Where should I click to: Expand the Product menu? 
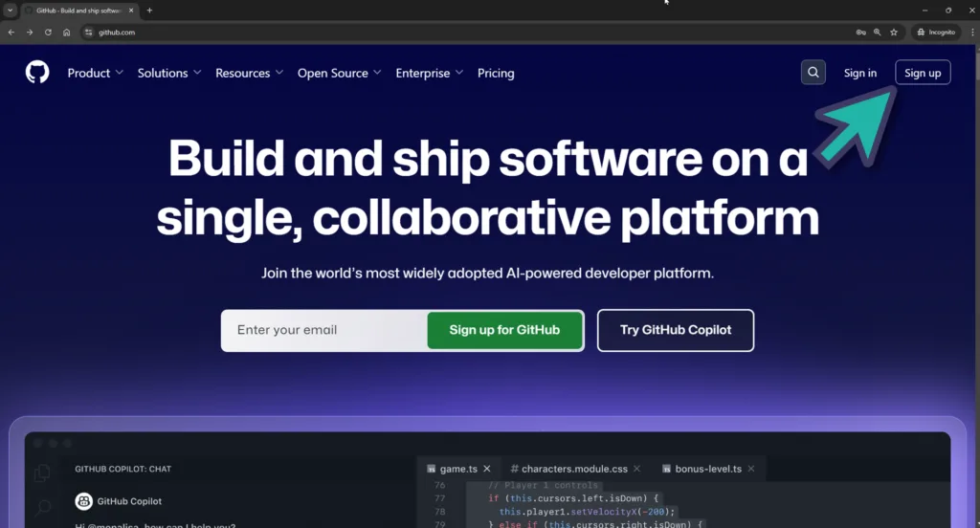coord(95,73)
